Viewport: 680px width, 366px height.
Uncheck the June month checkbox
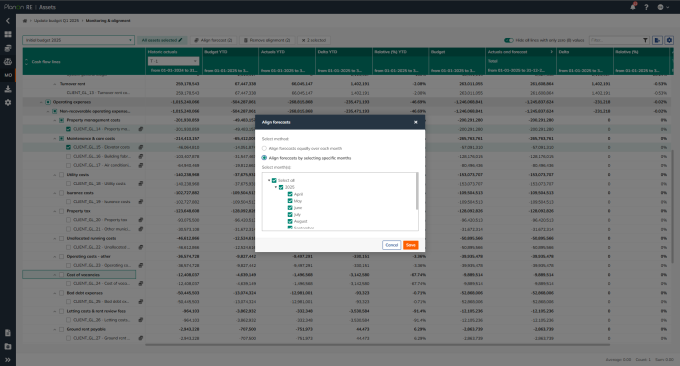(x=290, y=208)
